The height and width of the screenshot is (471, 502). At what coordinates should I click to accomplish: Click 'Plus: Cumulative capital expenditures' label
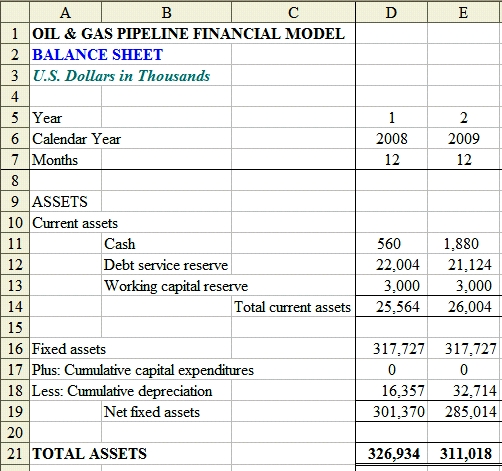point(143,370)
